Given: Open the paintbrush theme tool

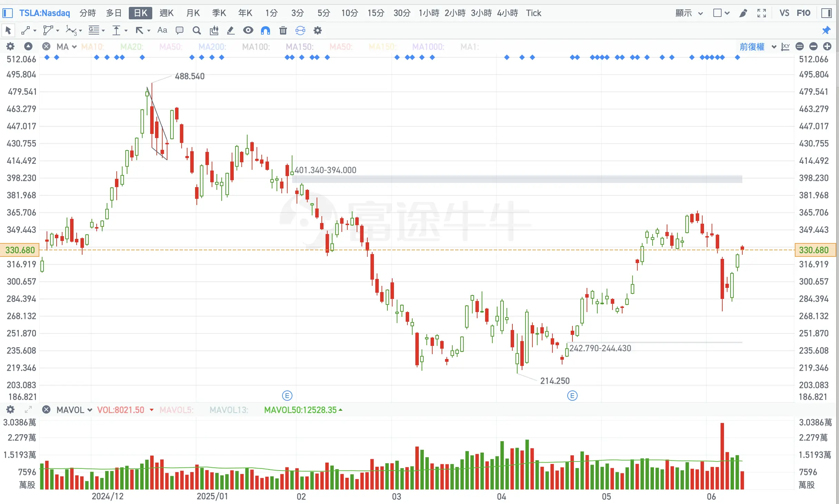Looking at the screenshot, I should click(743, 13).
